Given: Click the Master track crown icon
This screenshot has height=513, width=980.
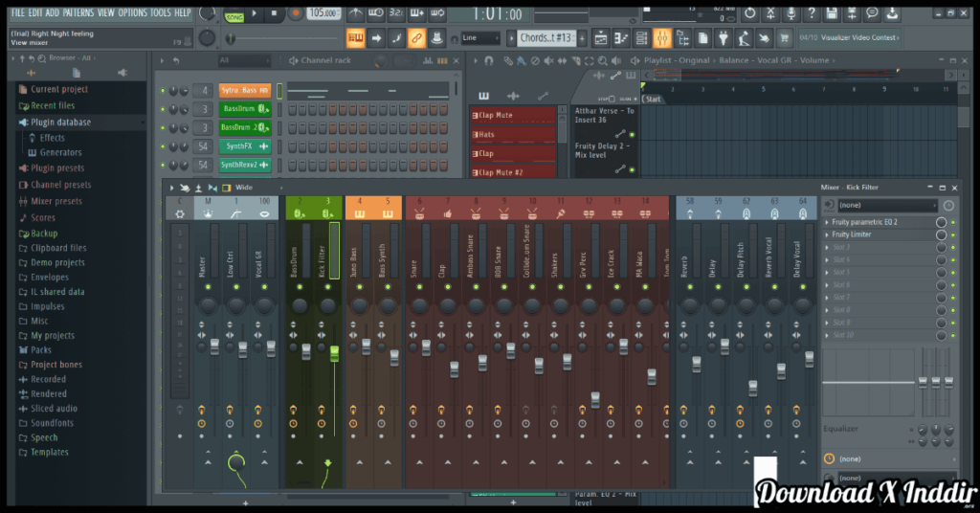Looking at the screenshot, I should click(x=208, y=213).
